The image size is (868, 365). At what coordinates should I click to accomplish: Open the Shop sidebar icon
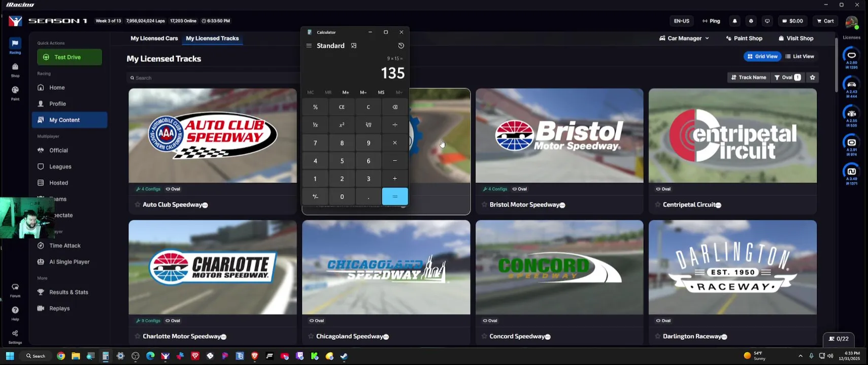pyautogui.click(x=15, y=70)
